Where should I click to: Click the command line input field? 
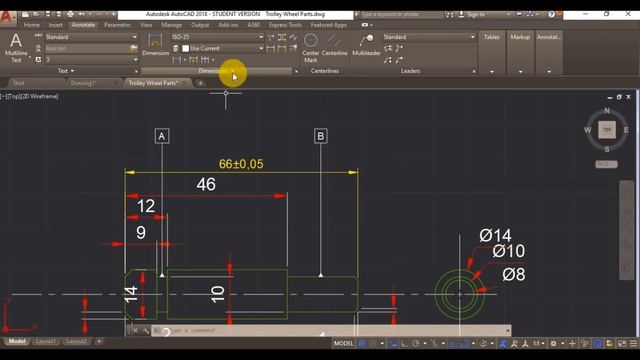[x=331, y=331]
